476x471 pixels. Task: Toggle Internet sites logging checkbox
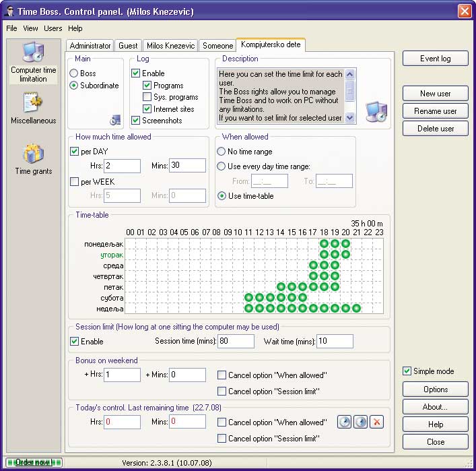tap(147, 108)
